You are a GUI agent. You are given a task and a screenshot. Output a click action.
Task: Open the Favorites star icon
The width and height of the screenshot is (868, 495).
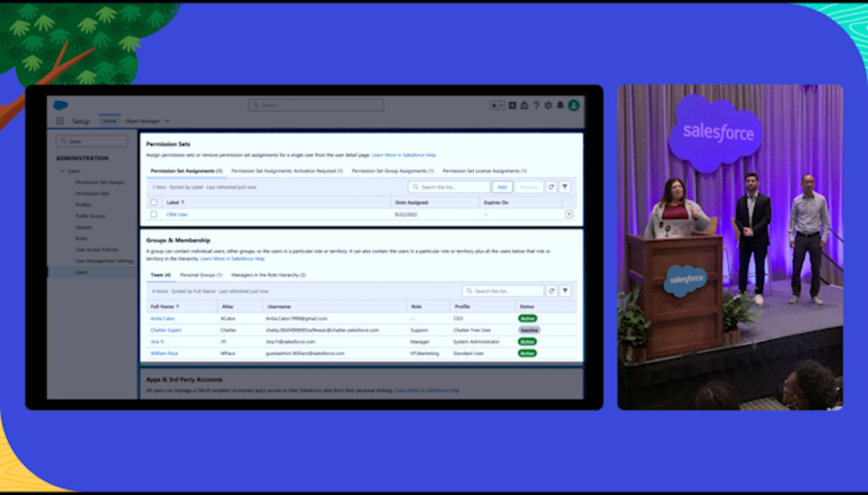coord(494,106)
